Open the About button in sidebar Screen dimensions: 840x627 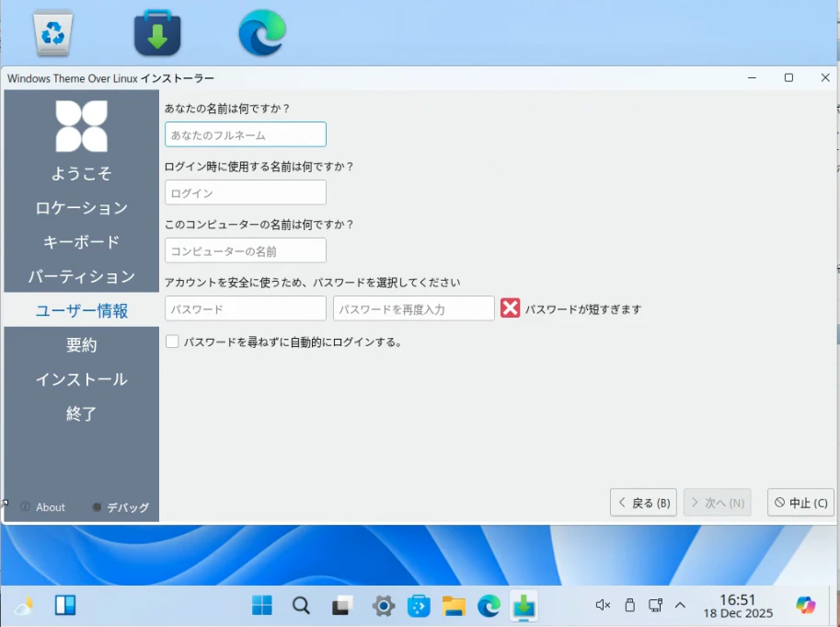43,507
